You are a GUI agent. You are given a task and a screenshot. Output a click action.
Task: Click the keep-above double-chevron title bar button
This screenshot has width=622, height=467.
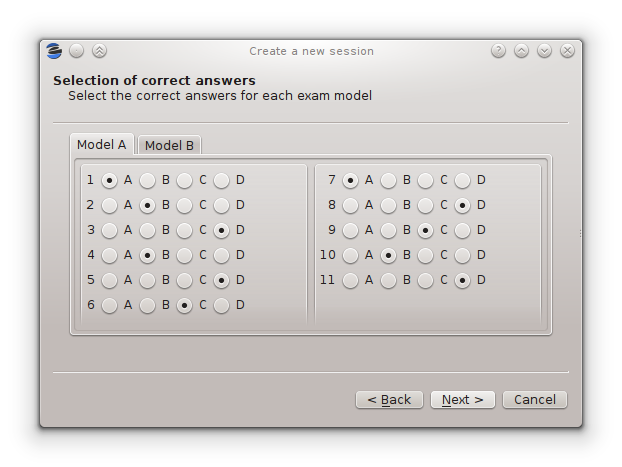tap(100, 51)
